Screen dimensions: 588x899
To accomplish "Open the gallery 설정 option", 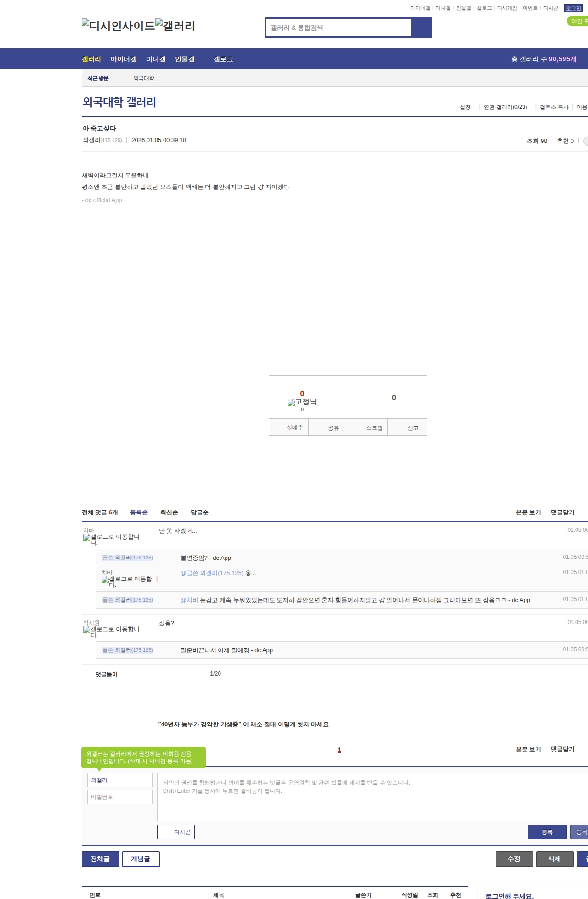I will [x=465, y=107].
